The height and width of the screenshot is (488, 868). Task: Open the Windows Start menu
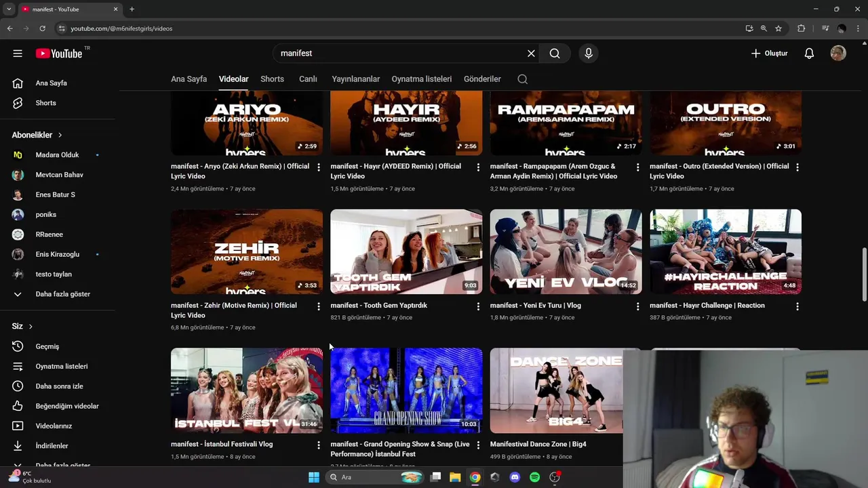click(x=313, y=477)
